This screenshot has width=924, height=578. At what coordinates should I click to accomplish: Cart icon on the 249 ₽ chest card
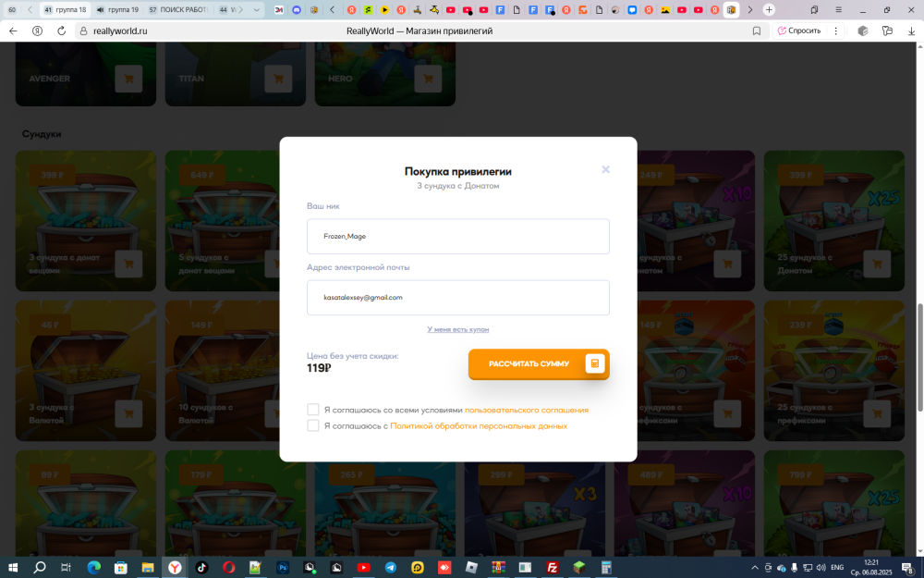pos(727,264)
